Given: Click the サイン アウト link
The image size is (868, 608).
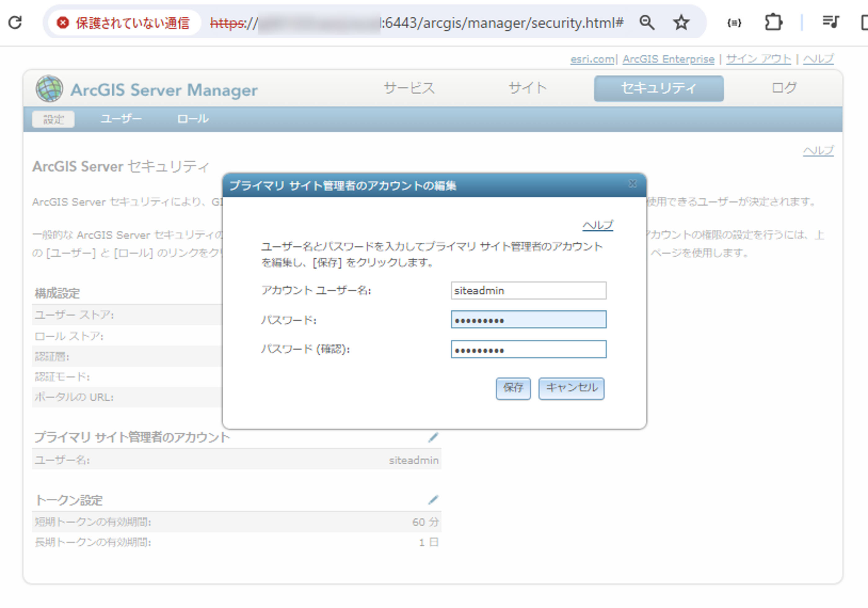Looking at the screenshot, I should 758,59.
